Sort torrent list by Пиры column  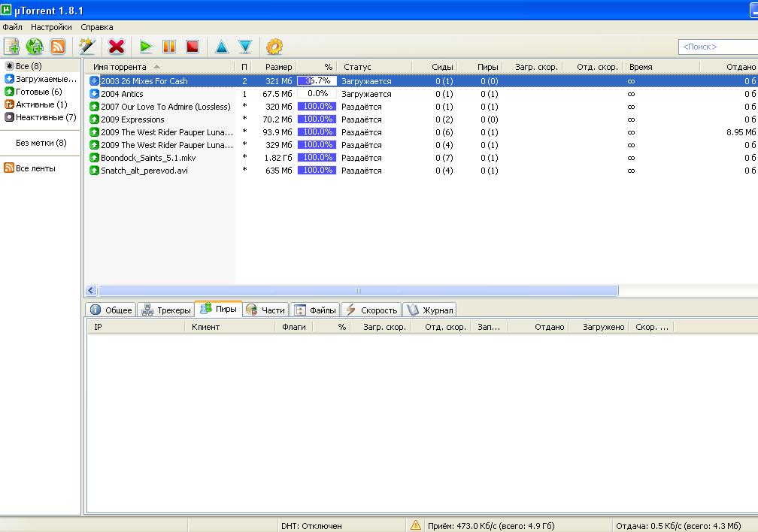click(480, 67)
